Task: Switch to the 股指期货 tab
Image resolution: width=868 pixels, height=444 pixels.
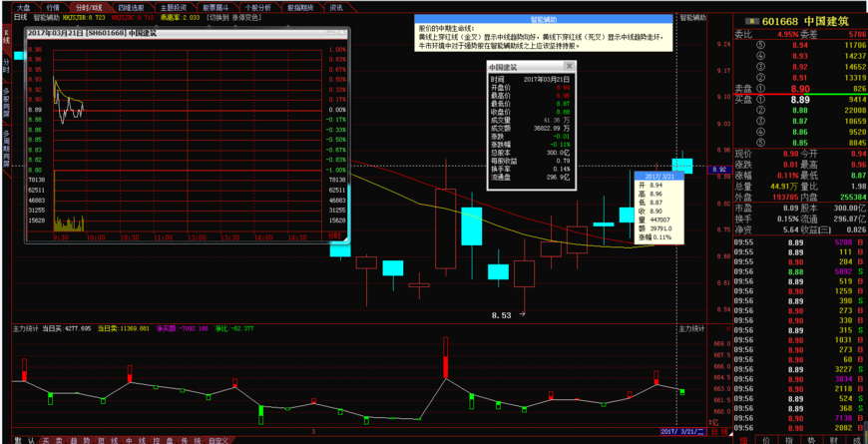Action: (300, 8)
